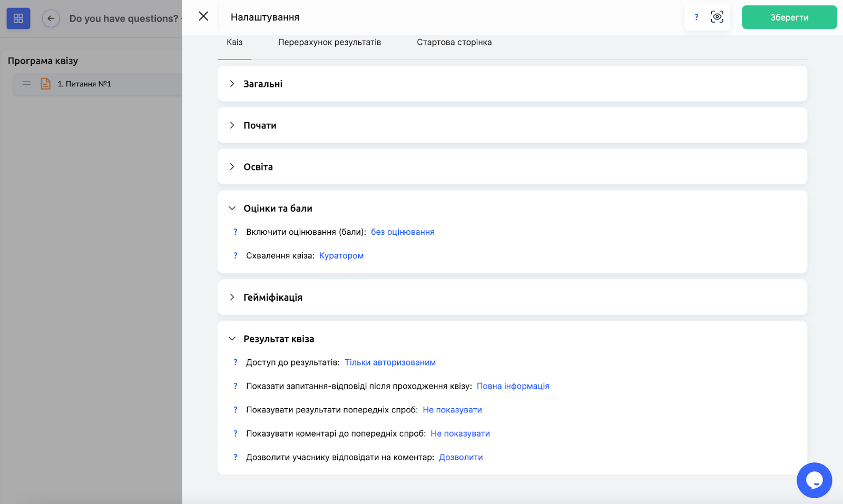Click the Зберегти button
Image resolution: width=843 pixels, height=504 pixels.
[789, 17]
